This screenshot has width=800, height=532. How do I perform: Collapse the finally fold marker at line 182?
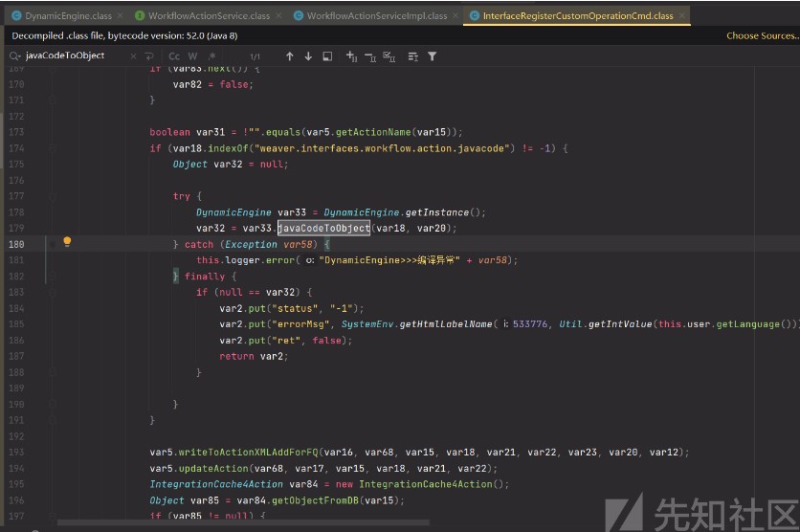(x=53, y=276)
